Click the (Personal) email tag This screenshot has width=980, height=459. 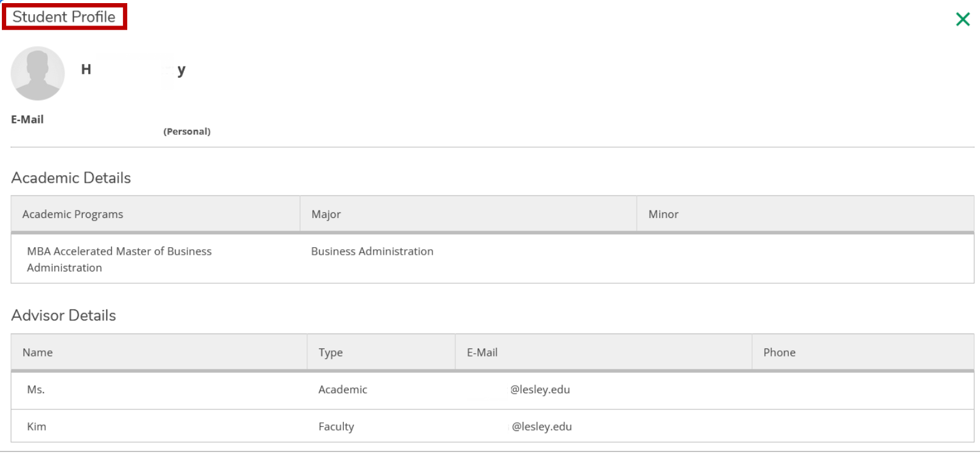(187, 132)
